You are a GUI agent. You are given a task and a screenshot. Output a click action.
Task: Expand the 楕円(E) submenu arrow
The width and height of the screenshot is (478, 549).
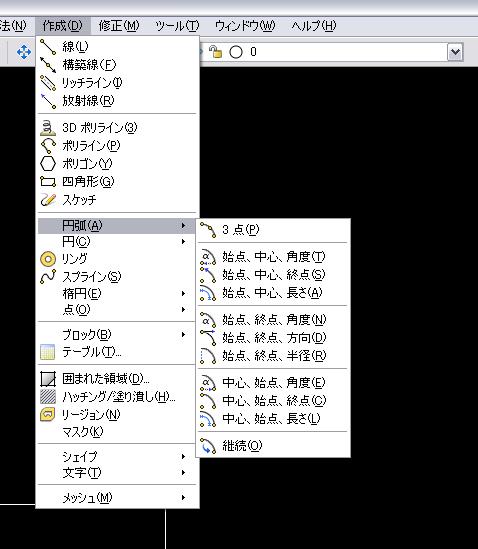coord(183,293)
